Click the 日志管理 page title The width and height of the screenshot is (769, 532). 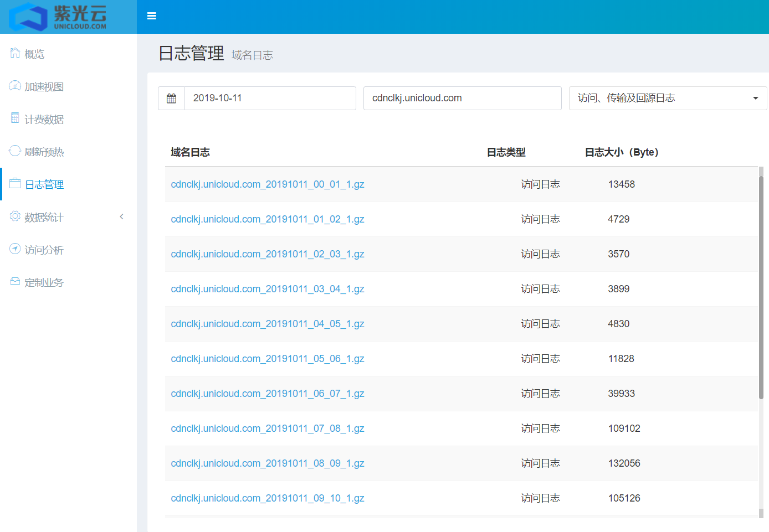[x=191, y=53]
